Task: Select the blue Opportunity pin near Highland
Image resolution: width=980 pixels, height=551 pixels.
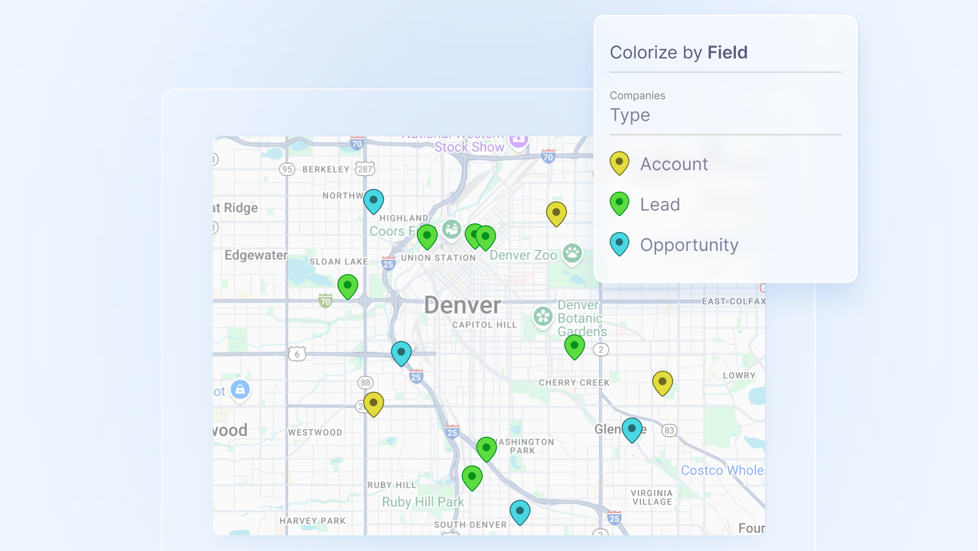Action: click(x=373, y=201)
